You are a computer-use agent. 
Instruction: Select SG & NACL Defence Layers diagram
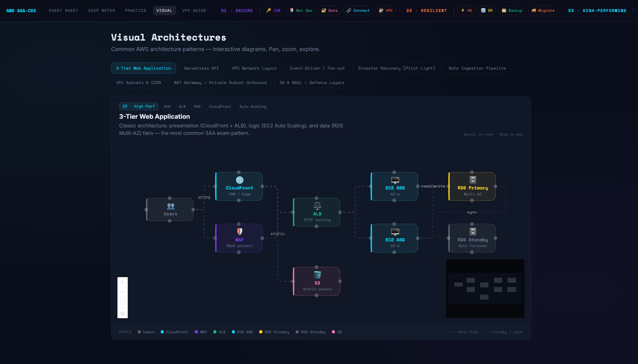(312, 82)
